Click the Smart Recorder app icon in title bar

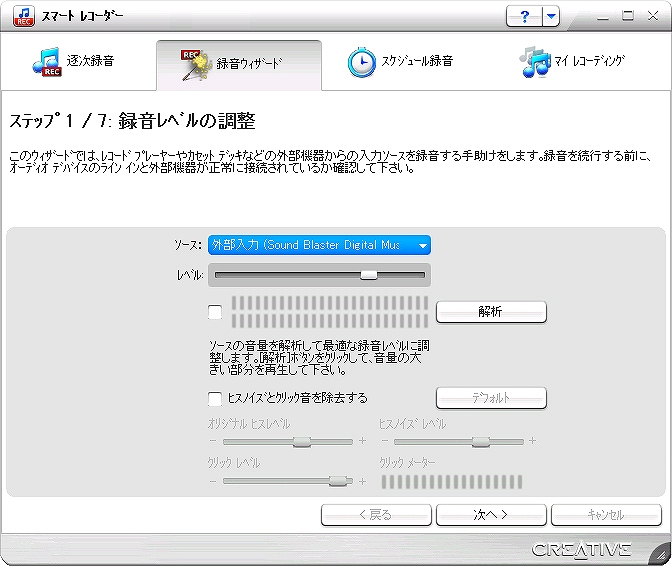click(x=23, y=16)
